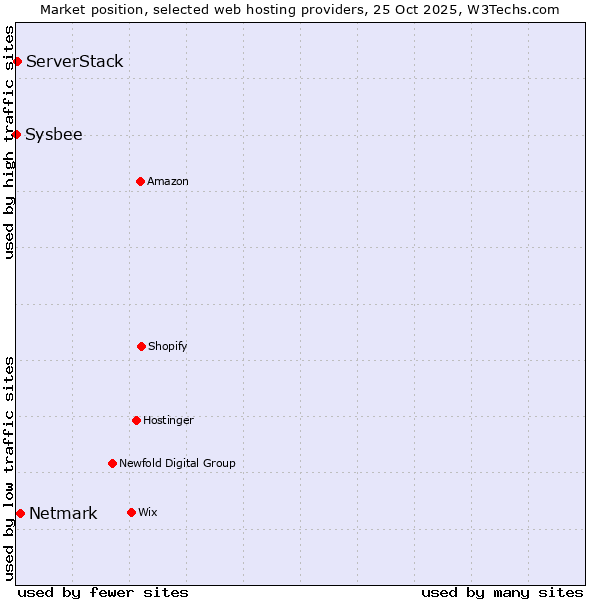Click the ServerStack text label
Screen dimensions: 600x600
[x=75, y=62]
